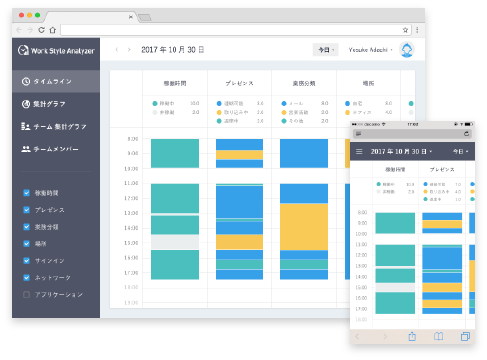Bookmark the page with the star icon
The width and height of the screenshot is (487, 360).
[405, 30]
